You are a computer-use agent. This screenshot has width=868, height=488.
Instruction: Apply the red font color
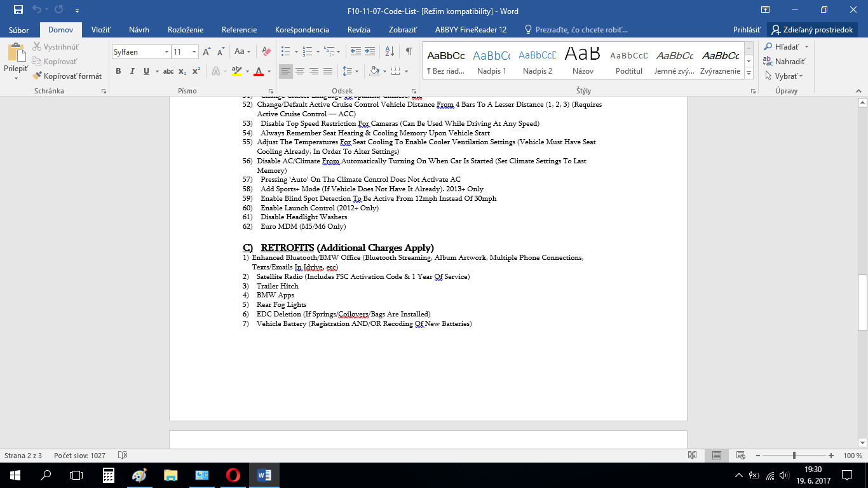click(x=259, y=71)
